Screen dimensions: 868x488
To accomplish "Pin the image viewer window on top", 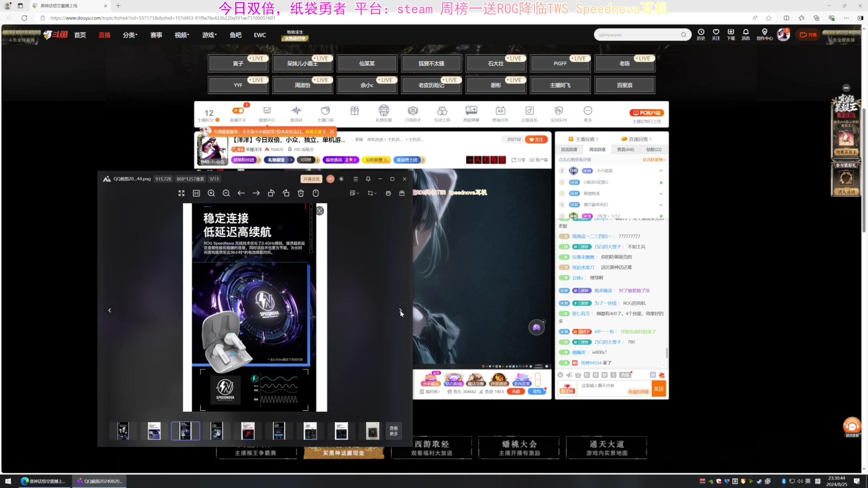I will click(368, 179).
